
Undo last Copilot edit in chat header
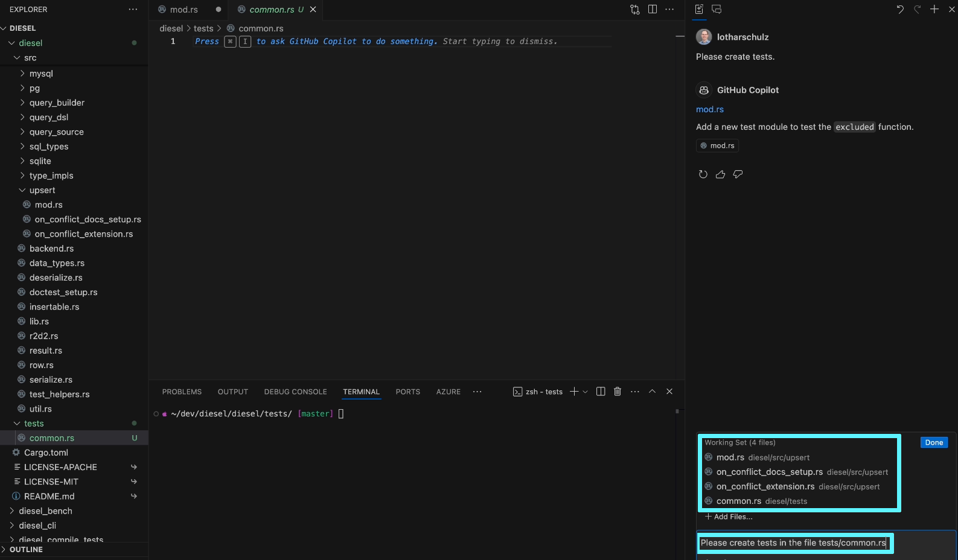899,9
